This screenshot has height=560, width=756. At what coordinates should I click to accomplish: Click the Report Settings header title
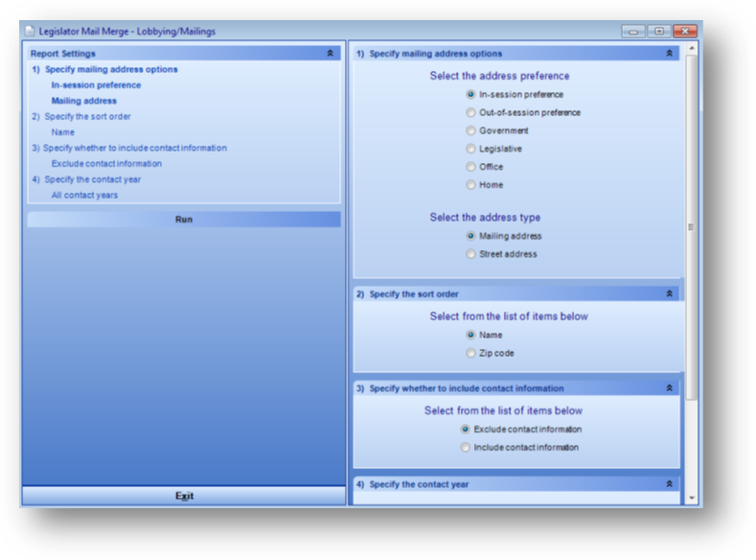(62, 54)
